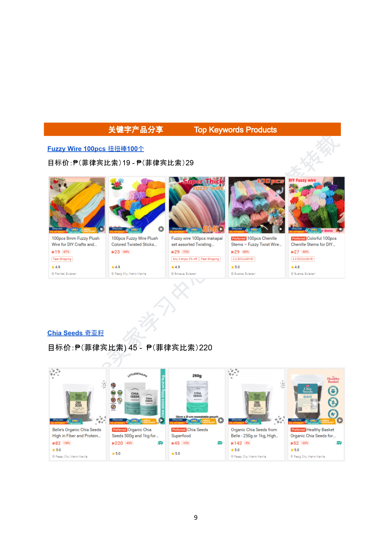392x554 pixels.
Task: Open the Chia Seeds keyword link
Action: pyautogui.click(x=75, y=333)
